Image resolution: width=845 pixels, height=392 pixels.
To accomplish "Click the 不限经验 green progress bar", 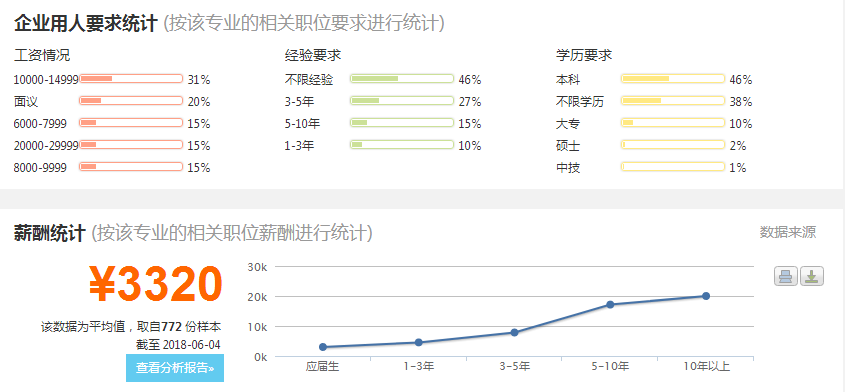I will point(402,79).
